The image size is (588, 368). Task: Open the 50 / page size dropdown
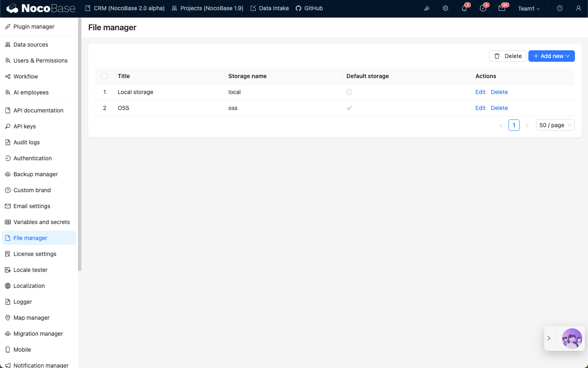click(x=555, y=125)
